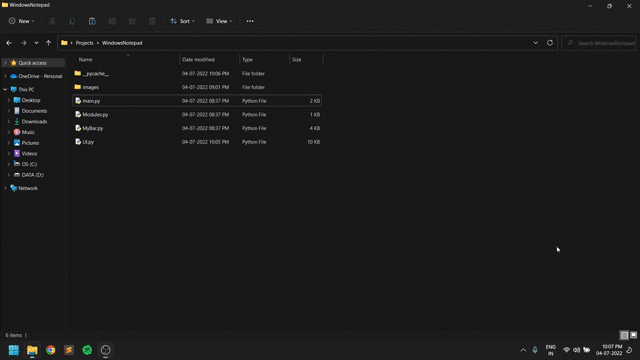Image resolution: width=640 pixels, height=360 pixels.
Task: Open the Sort dropdown
Action: pos(182,21)
